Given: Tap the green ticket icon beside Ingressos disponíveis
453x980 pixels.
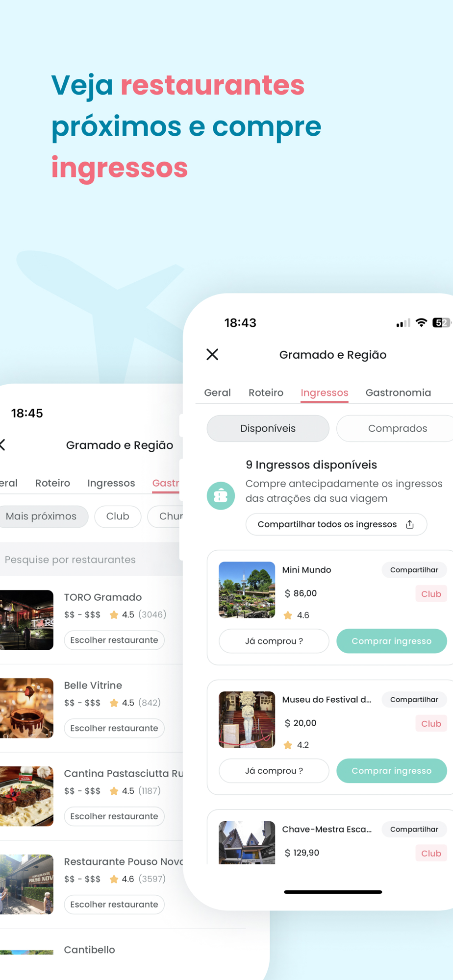Looking at the screenshot, I should [x=221, y=495].
